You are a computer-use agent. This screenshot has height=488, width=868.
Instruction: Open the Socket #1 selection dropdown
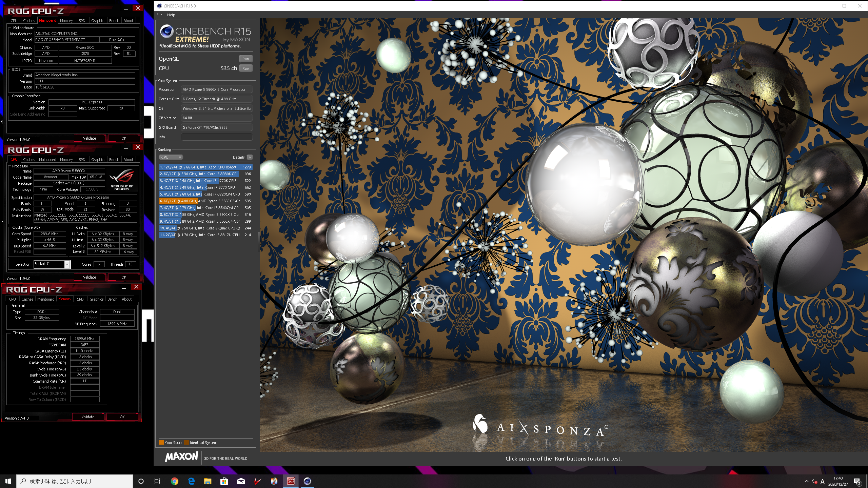coord(67,264)
